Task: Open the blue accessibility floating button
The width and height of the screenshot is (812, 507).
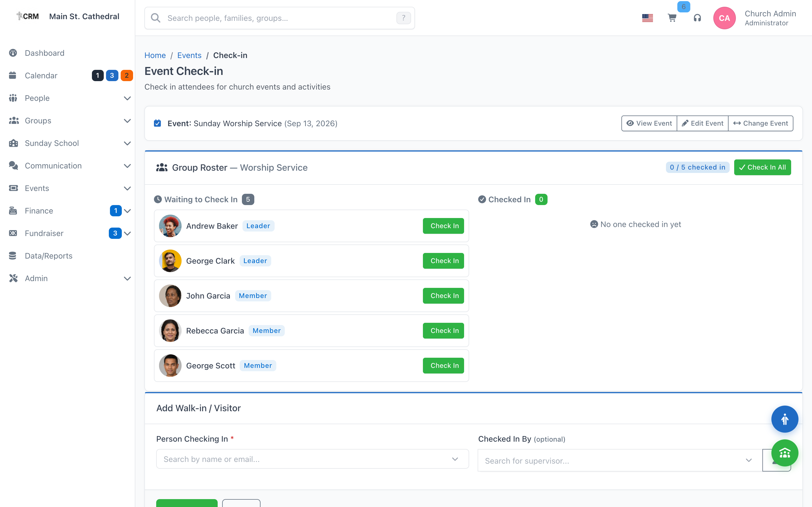Action: pyautogui.click(x=784, y=419)
